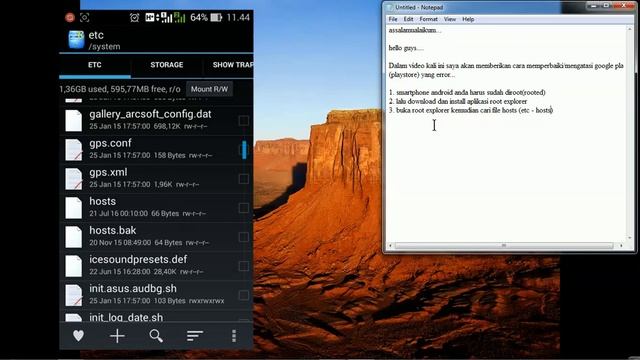This screenshot has height=360, width=640.
Task: Tap the sort lines icon in bottom bar
Action: coord(195,336)
